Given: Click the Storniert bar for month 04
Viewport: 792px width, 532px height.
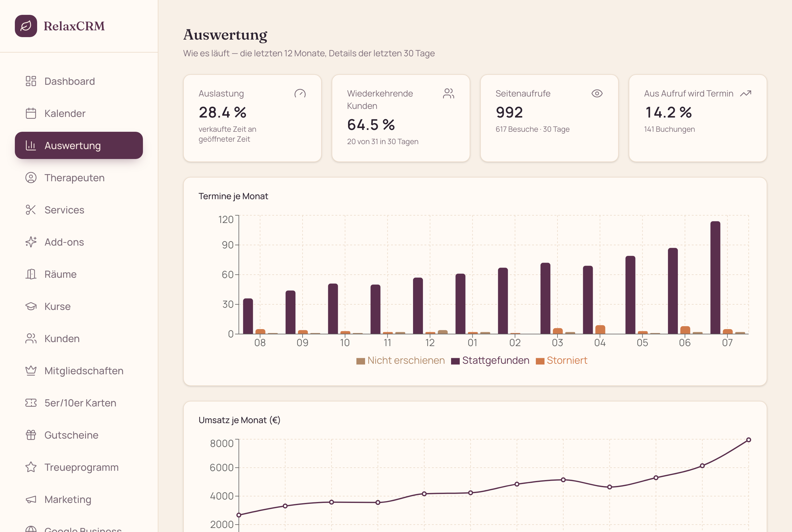Looking at the screenshot, I should (600, 329).
